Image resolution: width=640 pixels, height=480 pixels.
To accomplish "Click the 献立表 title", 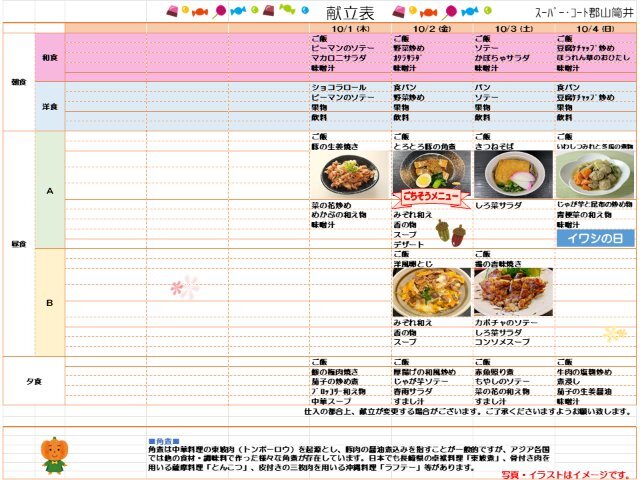I will pos(350,13).
